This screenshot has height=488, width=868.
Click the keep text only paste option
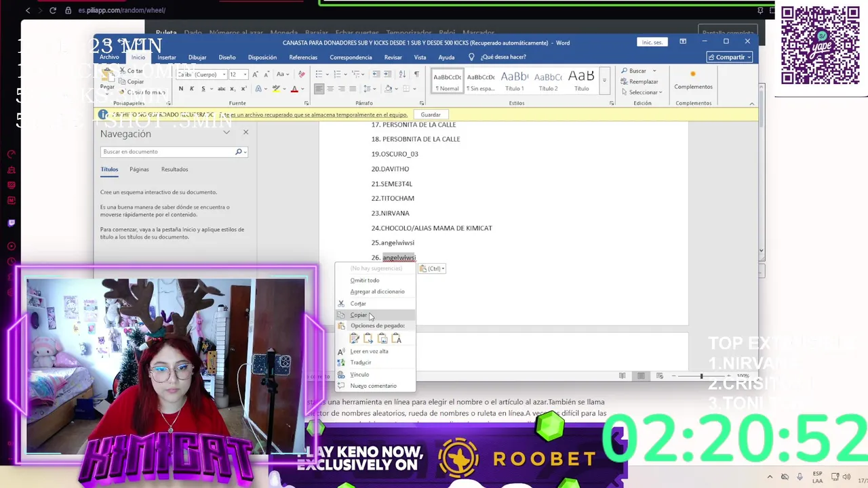(397, 338)
